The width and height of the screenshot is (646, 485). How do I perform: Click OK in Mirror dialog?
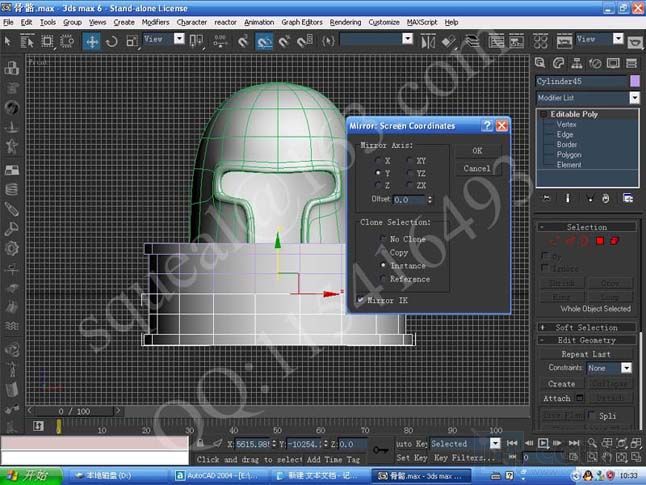click(x=477, y=151)
